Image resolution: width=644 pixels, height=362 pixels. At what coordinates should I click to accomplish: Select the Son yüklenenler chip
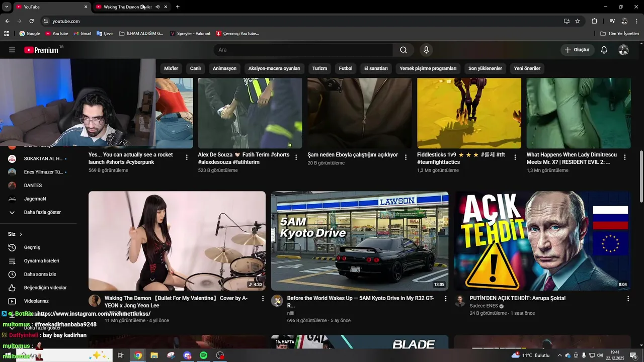tap(485, 68)
